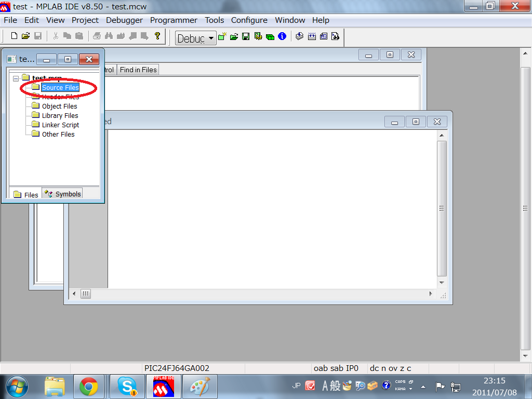Image resolution: width=532 pixels, height=399 pixels.
Task: Show hidden system tray icons
Action: (x=423, y=387)
